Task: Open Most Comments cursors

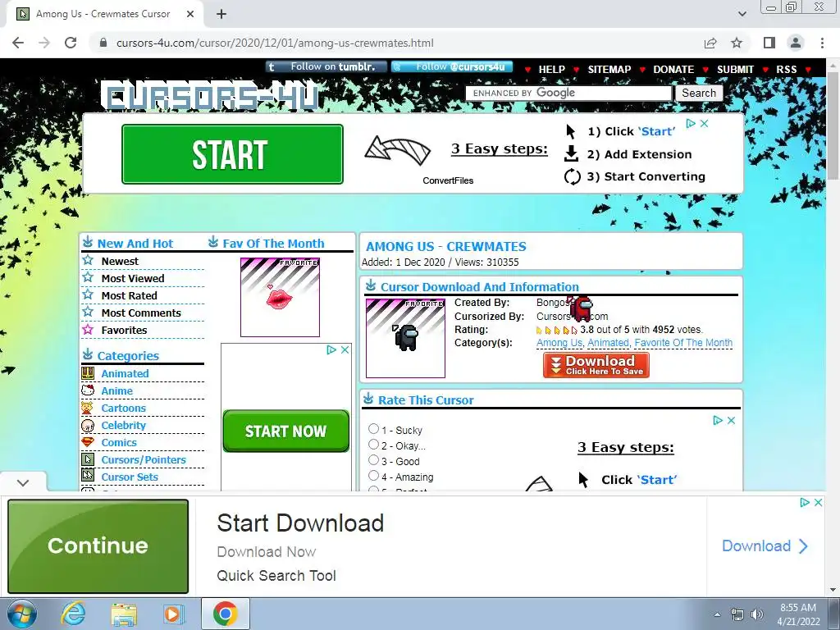Action: [141, 313]
